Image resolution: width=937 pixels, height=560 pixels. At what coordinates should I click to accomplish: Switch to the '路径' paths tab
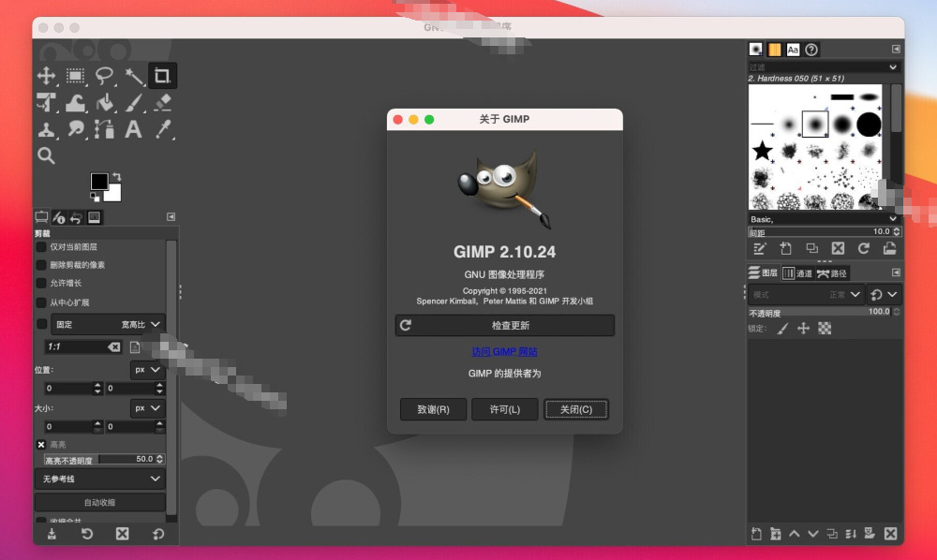click(x=832, y=273)
